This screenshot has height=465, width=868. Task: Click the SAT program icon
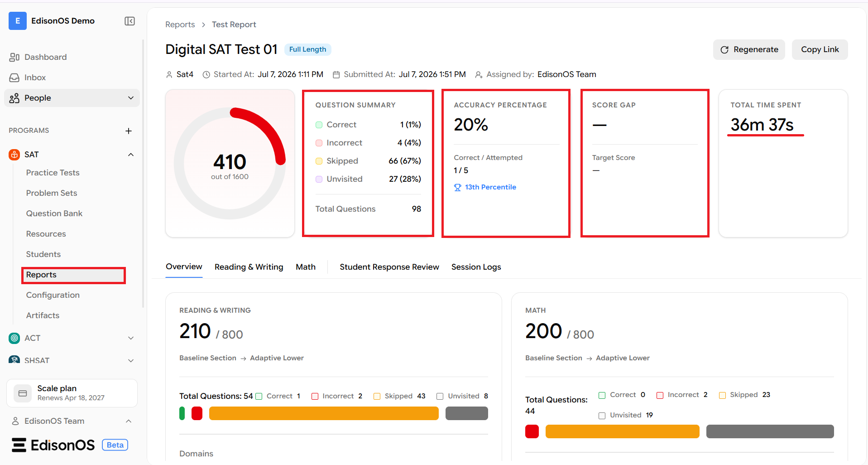click(14, 155)
